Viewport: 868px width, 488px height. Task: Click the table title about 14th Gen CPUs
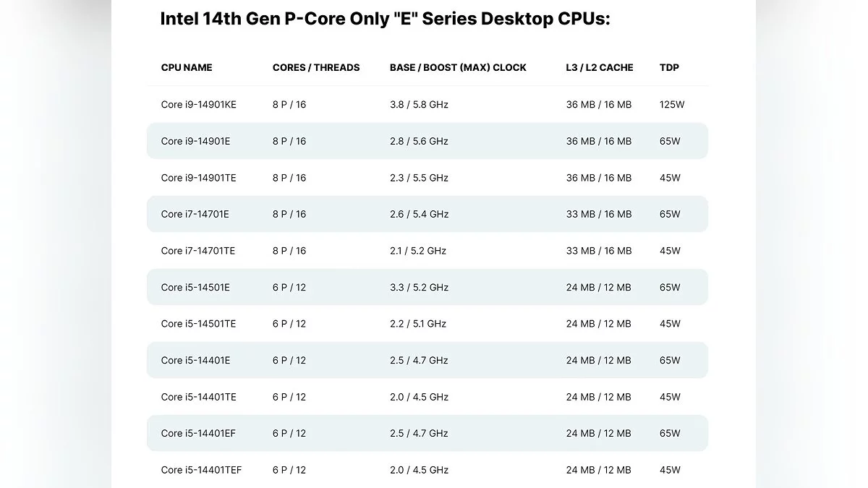385,19
